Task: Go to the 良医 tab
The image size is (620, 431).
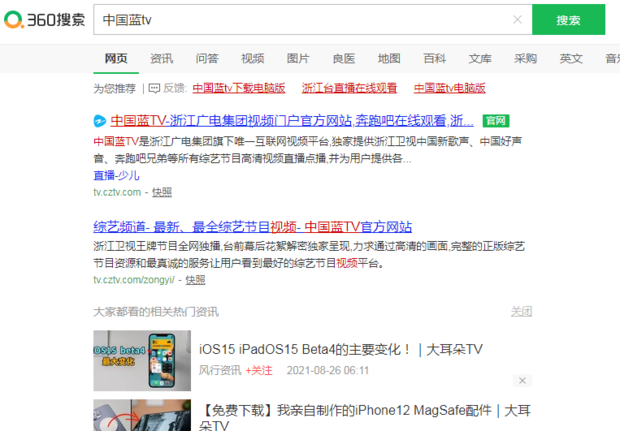Action: tap(344, 59)
